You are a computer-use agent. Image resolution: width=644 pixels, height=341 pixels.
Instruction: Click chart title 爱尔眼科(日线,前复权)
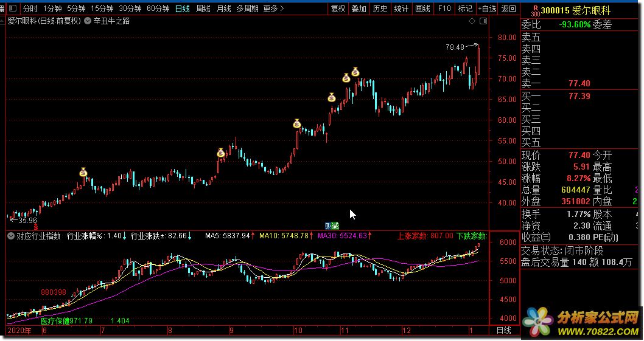click(x=44, y=21)
